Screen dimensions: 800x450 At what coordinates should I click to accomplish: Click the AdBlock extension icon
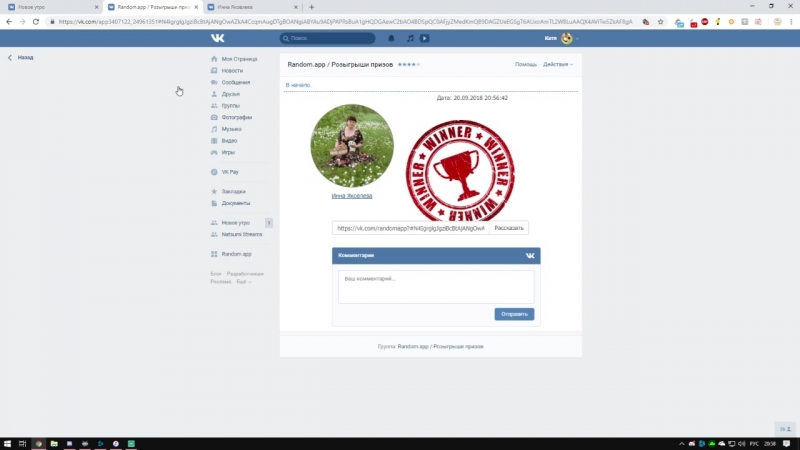(704, 21)
